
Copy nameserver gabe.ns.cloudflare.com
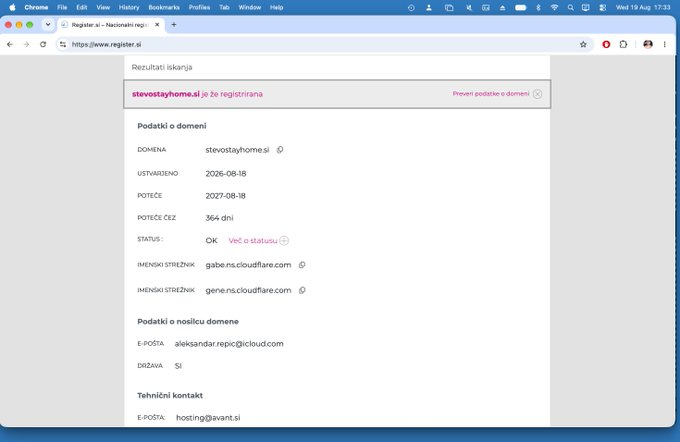pyautogui.click(x=302, y=265)
